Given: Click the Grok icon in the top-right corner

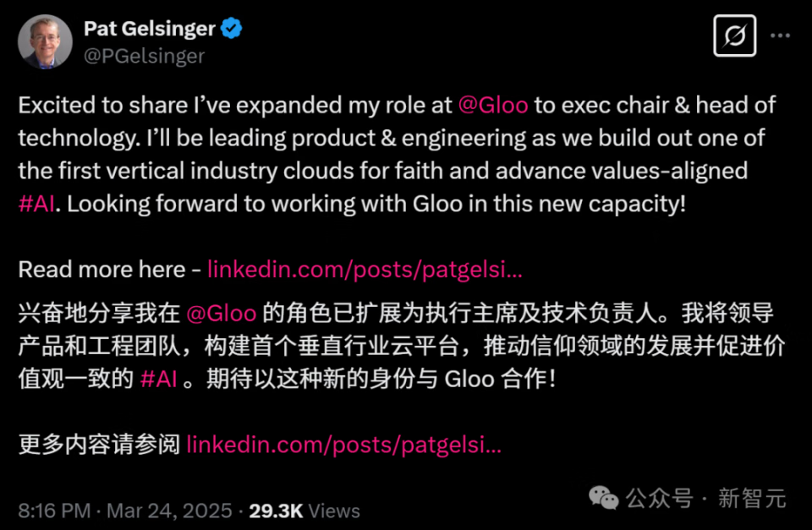Looking at the screenshot, I should point(734,36).
